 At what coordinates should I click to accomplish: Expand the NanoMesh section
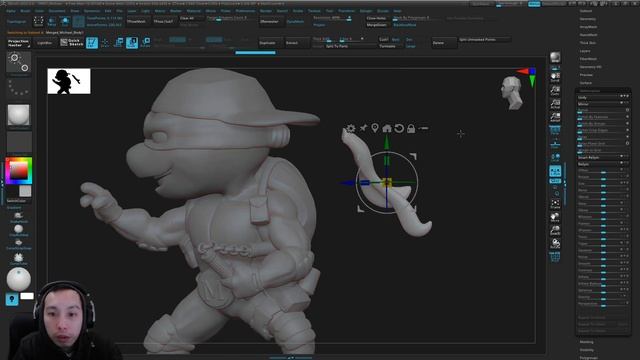coord(588,35)
